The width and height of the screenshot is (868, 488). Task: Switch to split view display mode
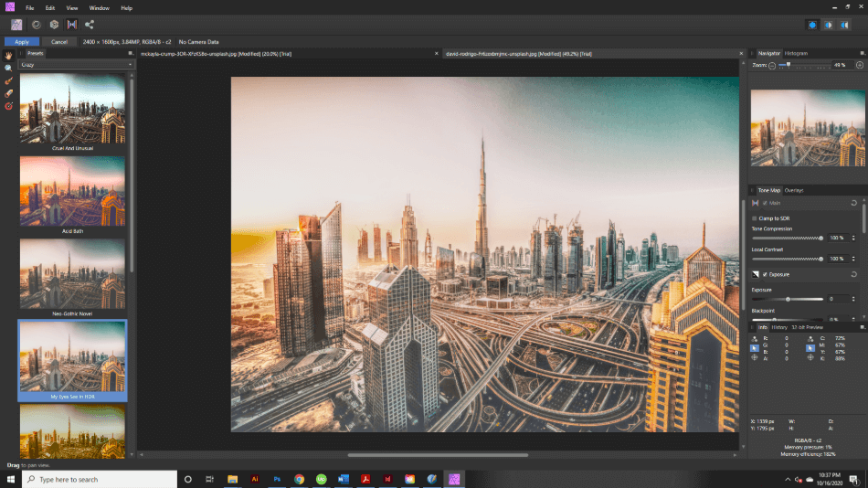(x=828, y=25)
